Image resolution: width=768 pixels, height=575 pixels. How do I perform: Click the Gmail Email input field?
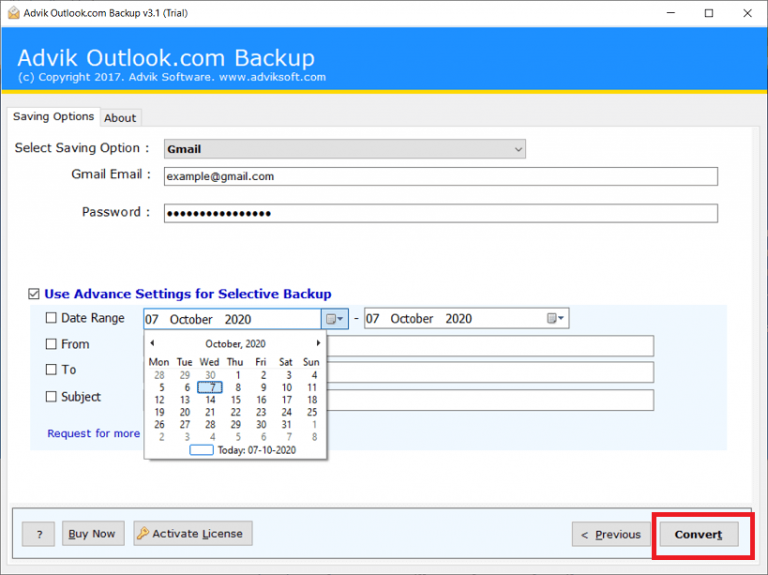[x=441, y=176]
